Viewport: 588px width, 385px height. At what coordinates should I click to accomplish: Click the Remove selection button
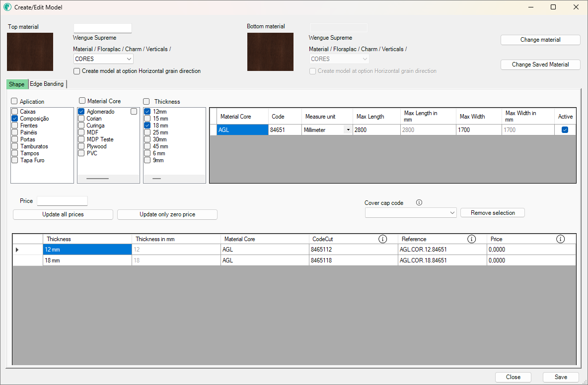(x=493, y=213)
